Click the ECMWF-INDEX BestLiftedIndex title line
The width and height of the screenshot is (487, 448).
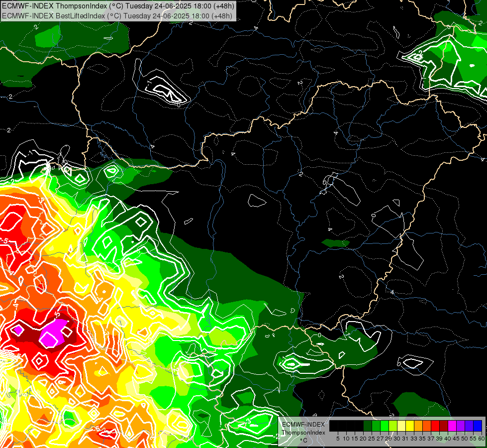[117, 15]
